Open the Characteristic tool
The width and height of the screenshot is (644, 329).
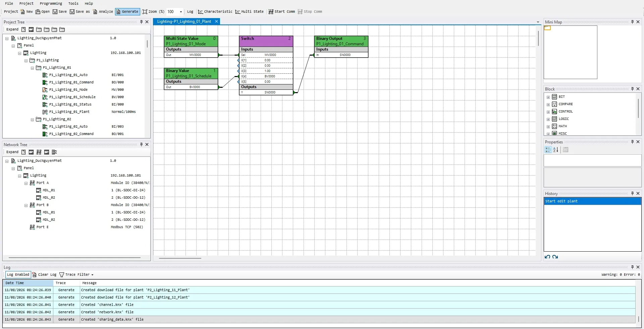215,12
